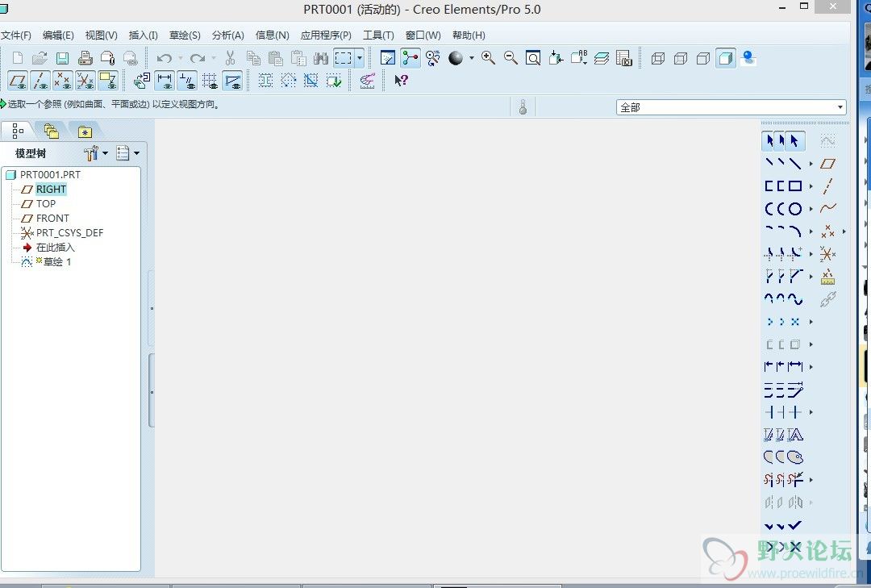Click the Layers stack icon
The width and height of the screenshot is (871, 588).
click(x=602, y=58)
